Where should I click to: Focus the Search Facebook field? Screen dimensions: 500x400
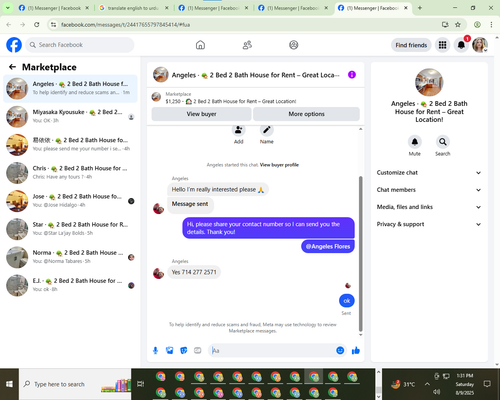(80, 45)
